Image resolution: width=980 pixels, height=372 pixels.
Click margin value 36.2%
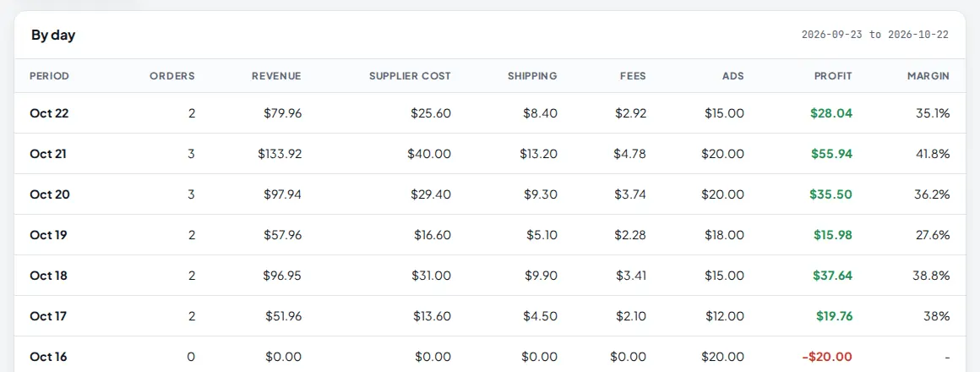(933, 194)
